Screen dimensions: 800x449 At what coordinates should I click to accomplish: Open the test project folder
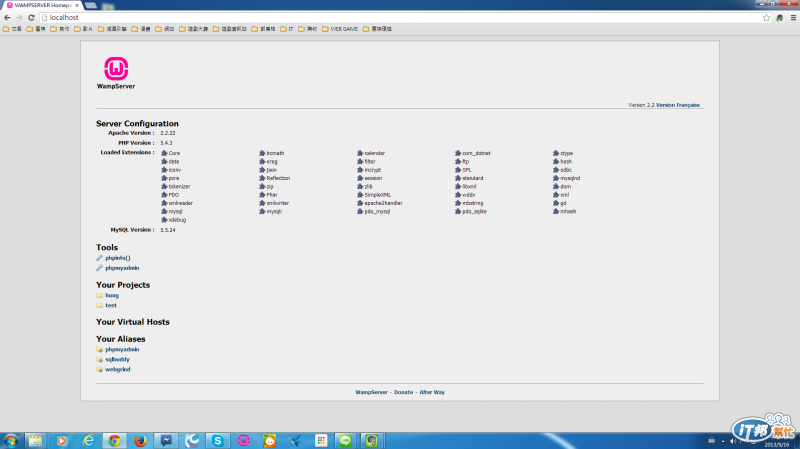point(111,305)
